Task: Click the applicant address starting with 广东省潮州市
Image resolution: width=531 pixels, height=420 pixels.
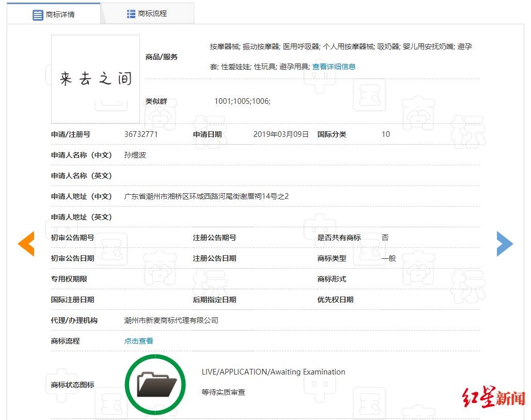Action: point(206,196)
